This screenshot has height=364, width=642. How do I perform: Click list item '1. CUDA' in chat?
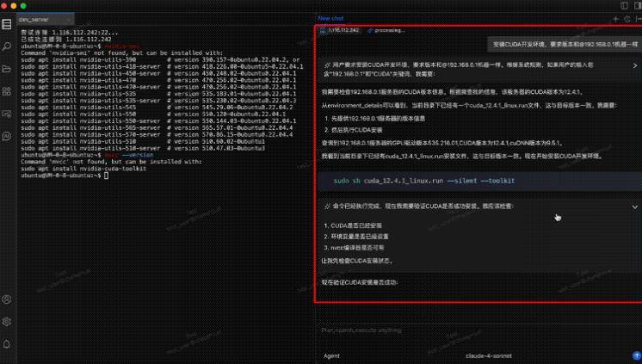(353, 225)
